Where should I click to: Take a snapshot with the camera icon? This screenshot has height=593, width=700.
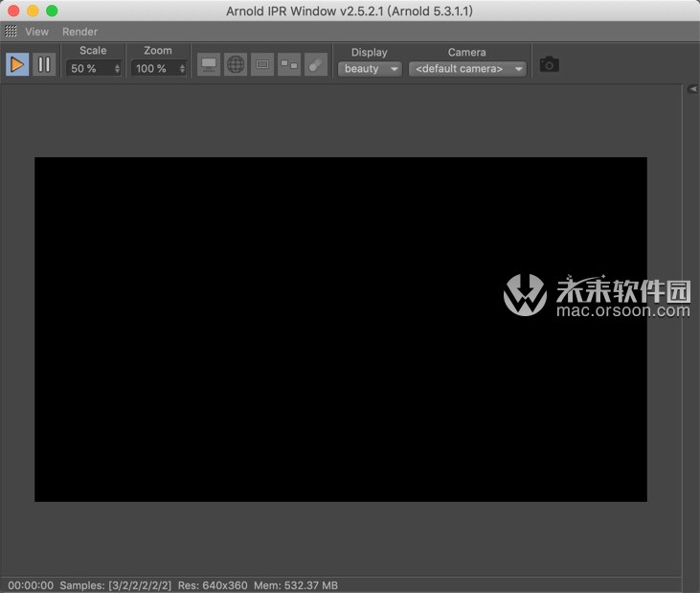(549, 65)
